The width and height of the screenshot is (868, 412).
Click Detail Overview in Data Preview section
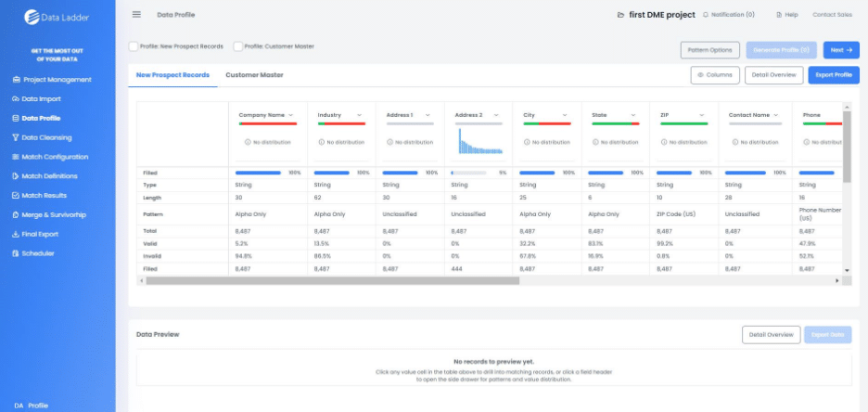pos(772,334)
